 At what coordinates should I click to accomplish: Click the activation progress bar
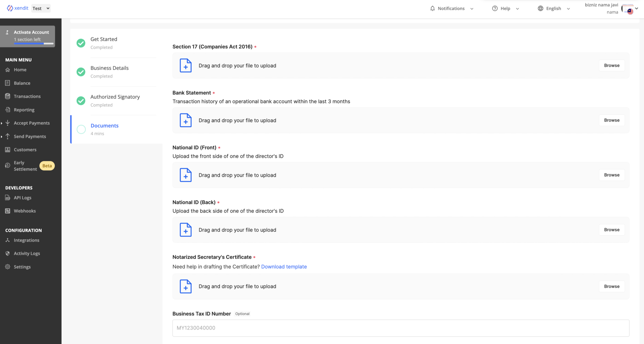pyautogui.click(x=34, y=43)
